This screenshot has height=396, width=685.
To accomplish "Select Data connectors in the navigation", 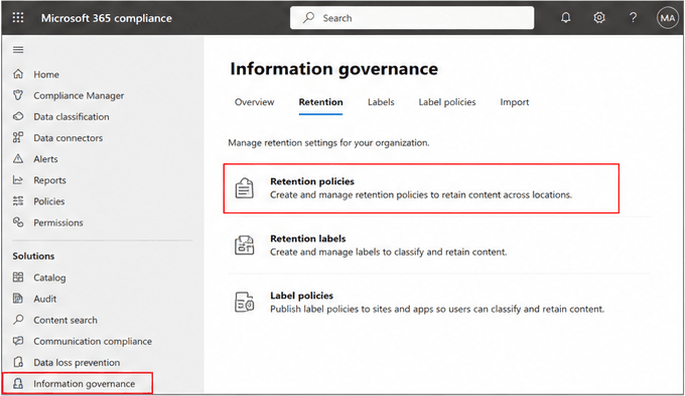I will 68,138.
